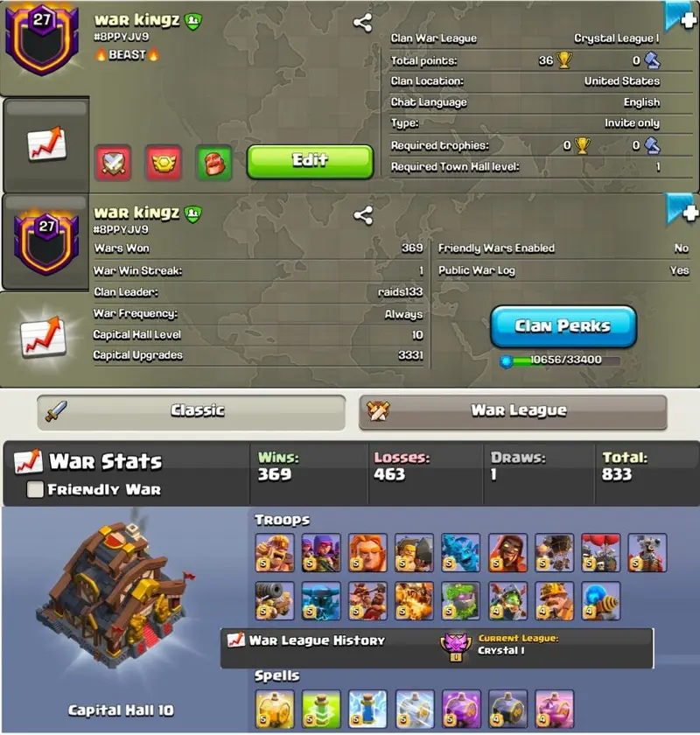Switch to the Classic tab

point(192,412)
